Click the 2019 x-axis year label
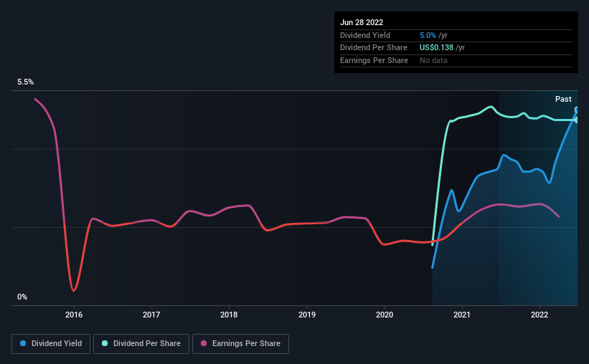This screenshot has height=364, width=589. 307,315
